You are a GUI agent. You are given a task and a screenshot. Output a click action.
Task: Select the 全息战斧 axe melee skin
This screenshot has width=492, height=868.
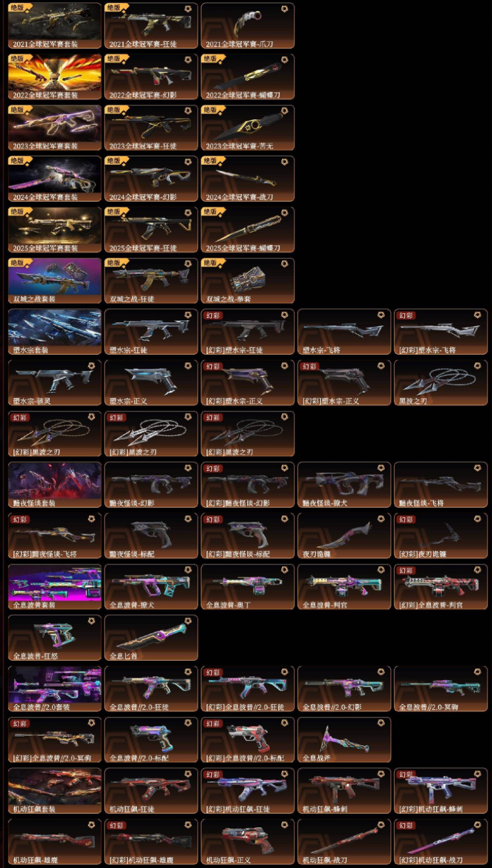click(x=344, y=739)
